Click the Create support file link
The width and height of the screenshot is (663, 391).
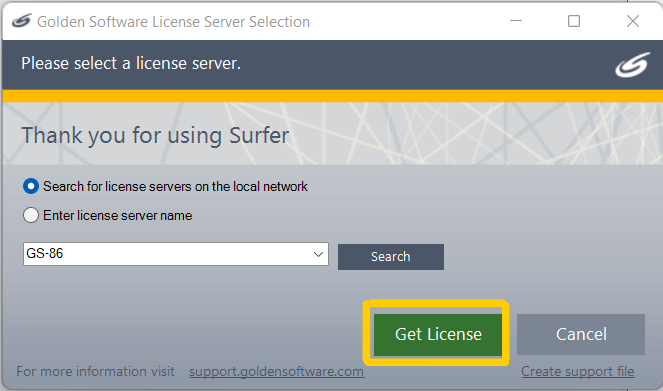(578, 372)
